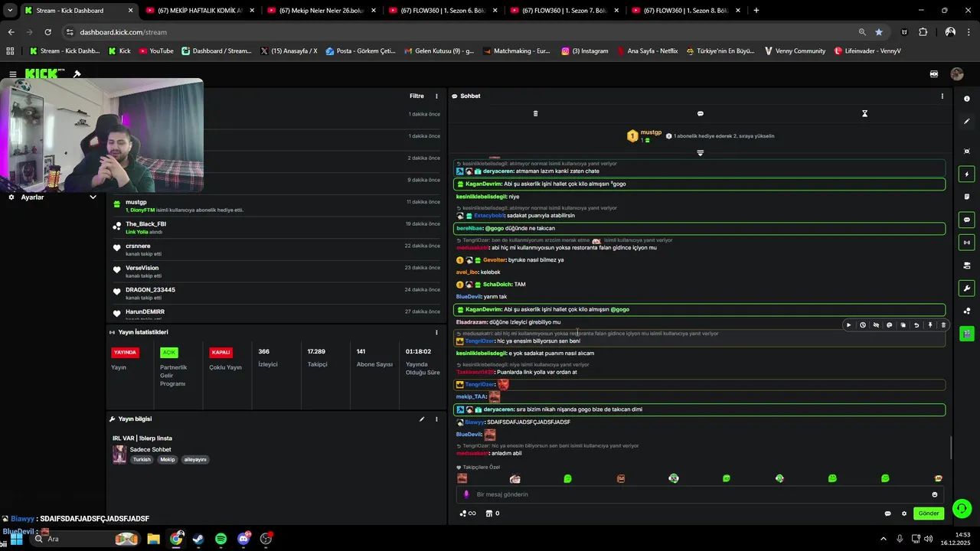Switch to Mekip Neler Neler 26.bölüm tab
This screenshot has height=551, width=980.
pyautogui.click(x=322, y=11)
